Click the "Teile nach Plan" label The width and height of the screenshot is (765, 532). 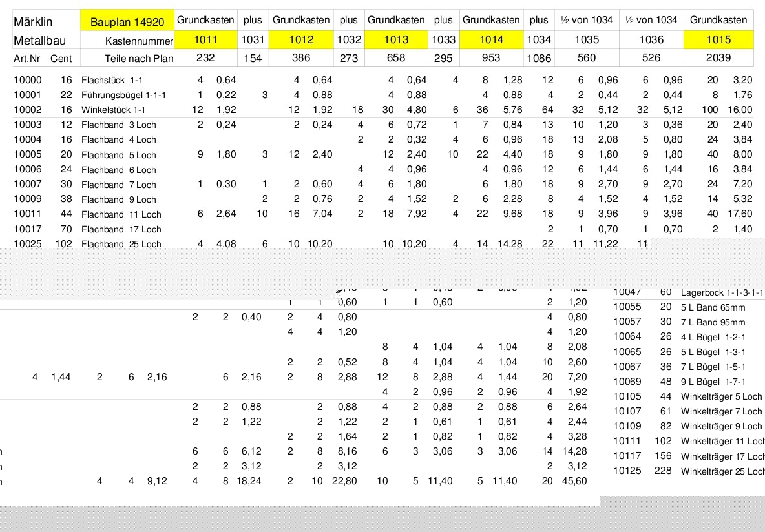pyautogui.click(x=139, y=59)
